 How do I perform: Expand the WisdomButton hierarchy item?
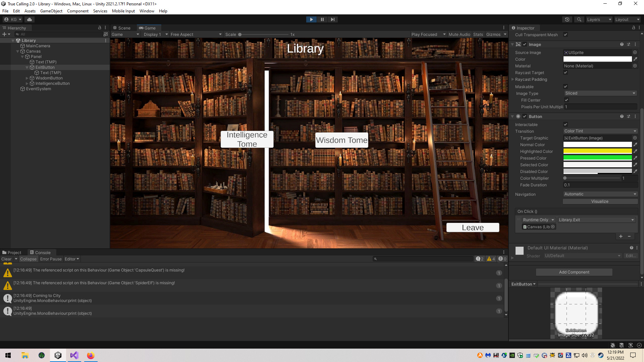pyautogui.click(x=27, y=78)
